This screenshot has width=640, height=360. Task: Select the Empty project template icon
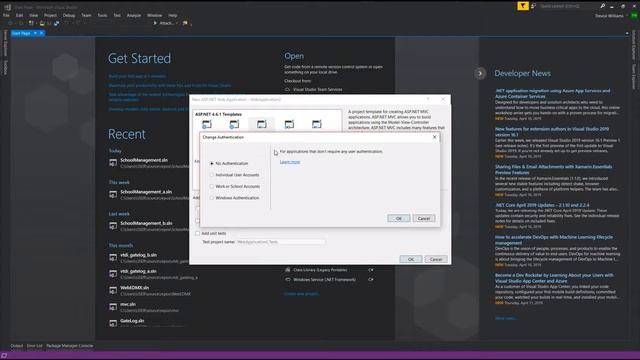(x=207, y=124)
